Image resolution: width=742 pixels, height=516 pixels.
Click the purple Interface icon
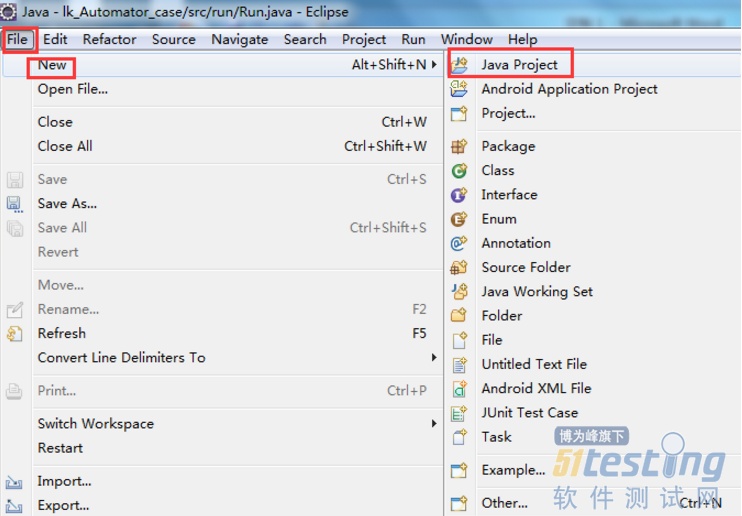click(459, 195)
